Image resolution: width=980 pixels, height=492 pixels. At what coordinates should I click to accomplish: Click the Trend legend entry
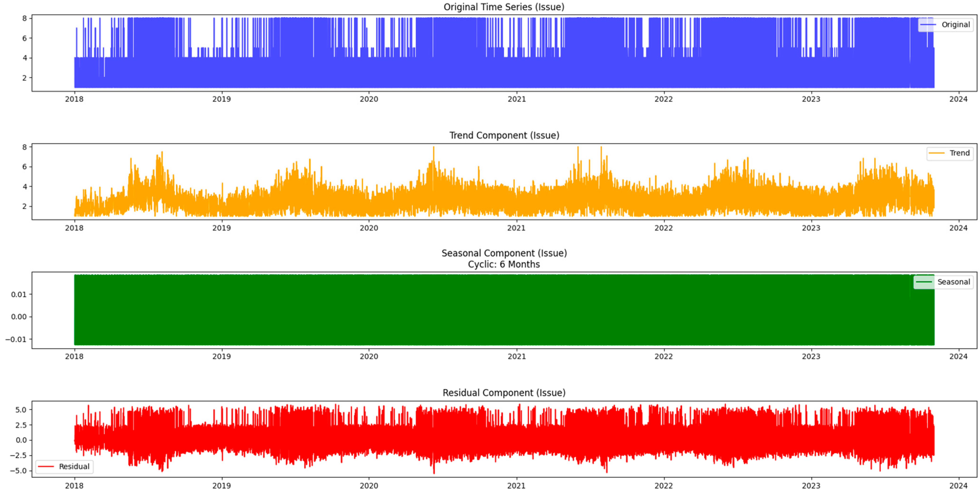tap(959, 153)
